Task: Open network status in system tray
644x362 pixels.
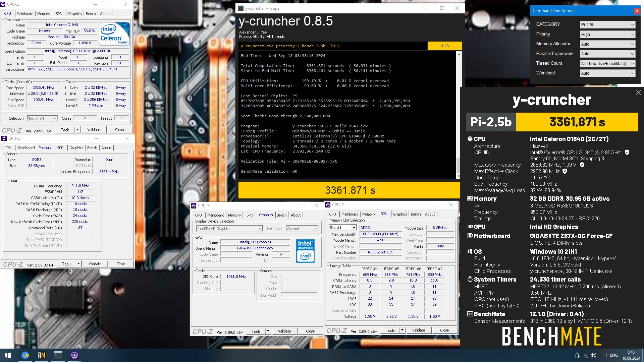Action: coord(586,355)
